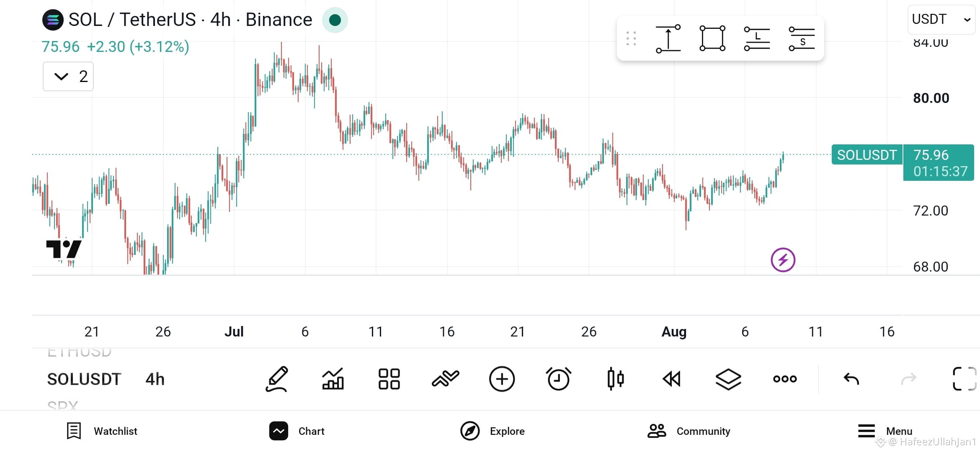This screenshot has height=452, width=980.
Task: Choose the short position tool
Action: tap(802, 39)
